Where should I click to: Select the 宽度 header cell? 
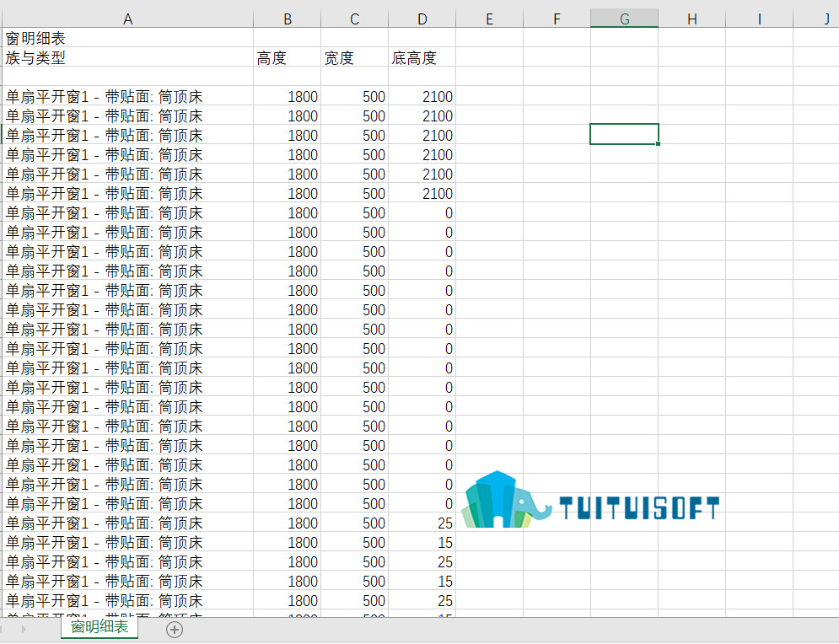[355, 57]
